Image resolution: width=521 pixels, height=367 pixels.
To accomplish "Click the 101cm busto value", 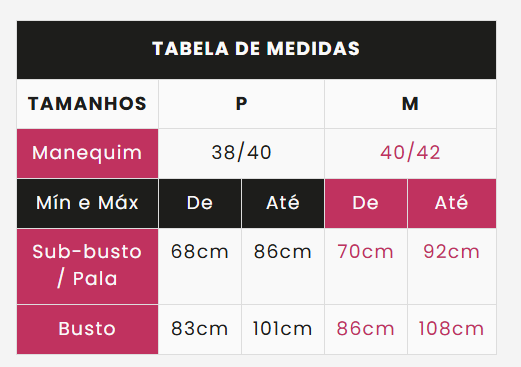I will click(x=282, y=329).
